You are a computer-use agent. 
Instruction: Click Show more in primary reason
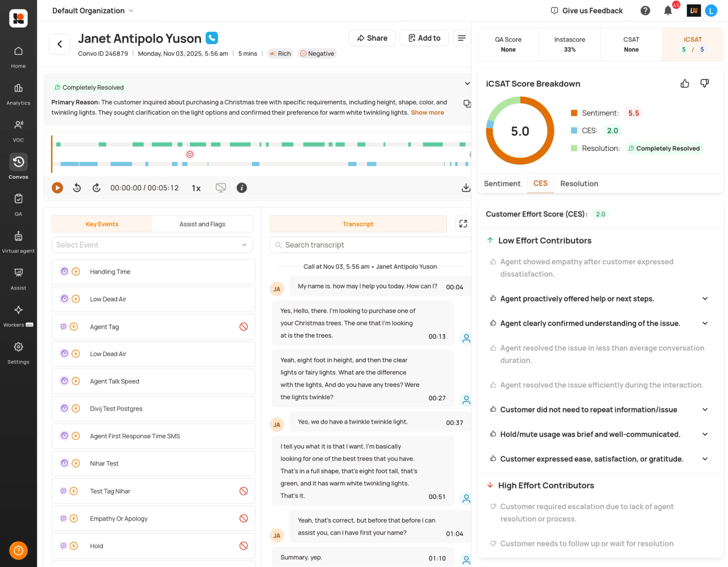[x=428, y=113]
